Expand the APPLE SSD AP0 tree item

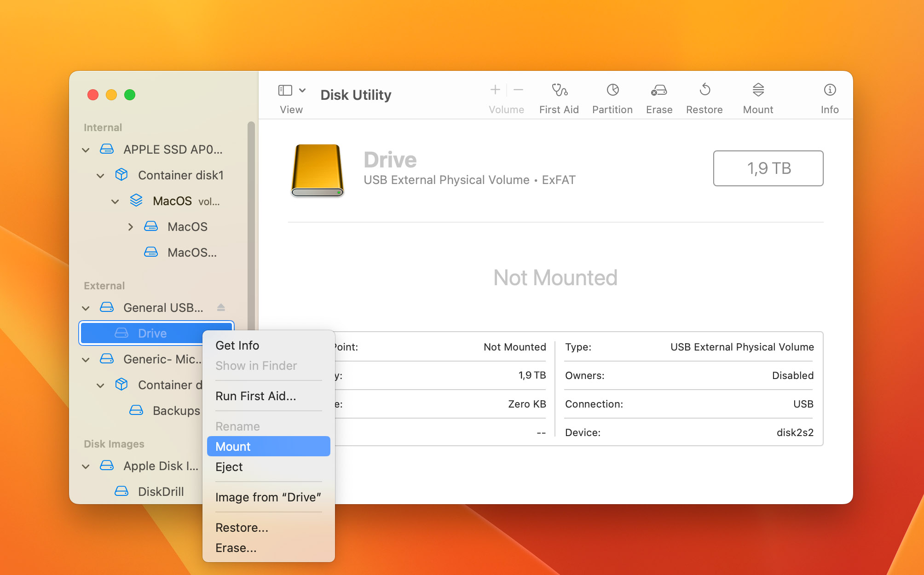pos(87,149)
